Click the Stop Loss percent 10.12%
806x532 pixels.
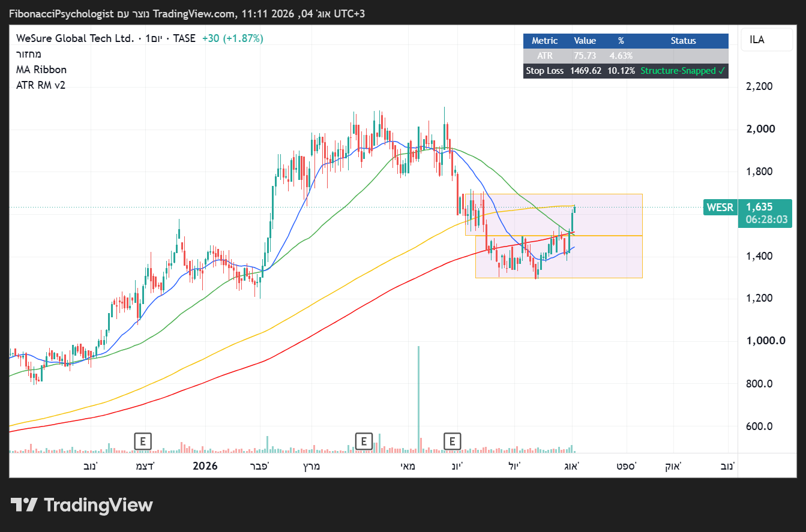tap(621, 71)
